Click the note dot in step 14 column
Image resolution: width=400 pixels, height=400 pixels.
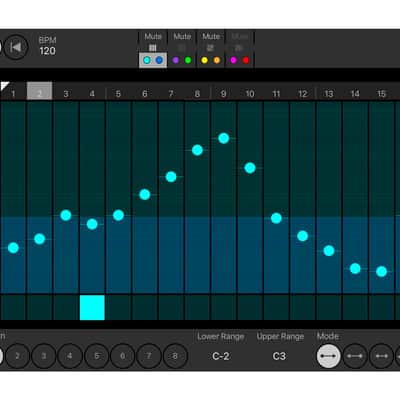[x=355, y=268]
